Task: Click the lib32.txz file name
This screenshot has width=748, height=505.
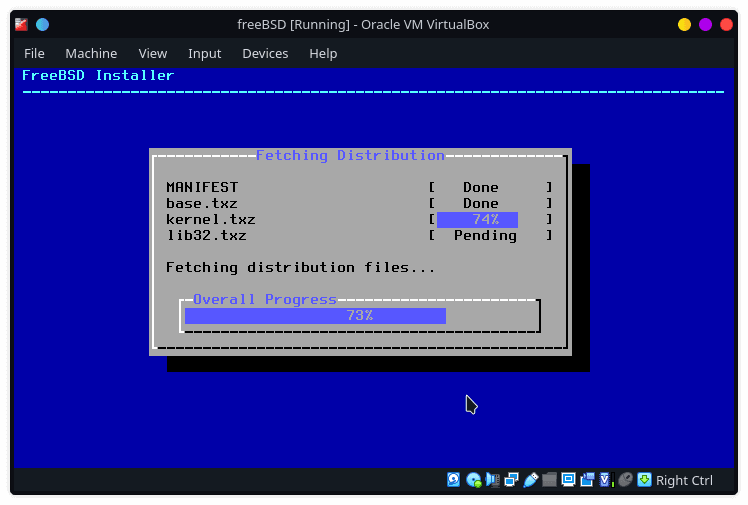Action: click(x=207, y=236)
